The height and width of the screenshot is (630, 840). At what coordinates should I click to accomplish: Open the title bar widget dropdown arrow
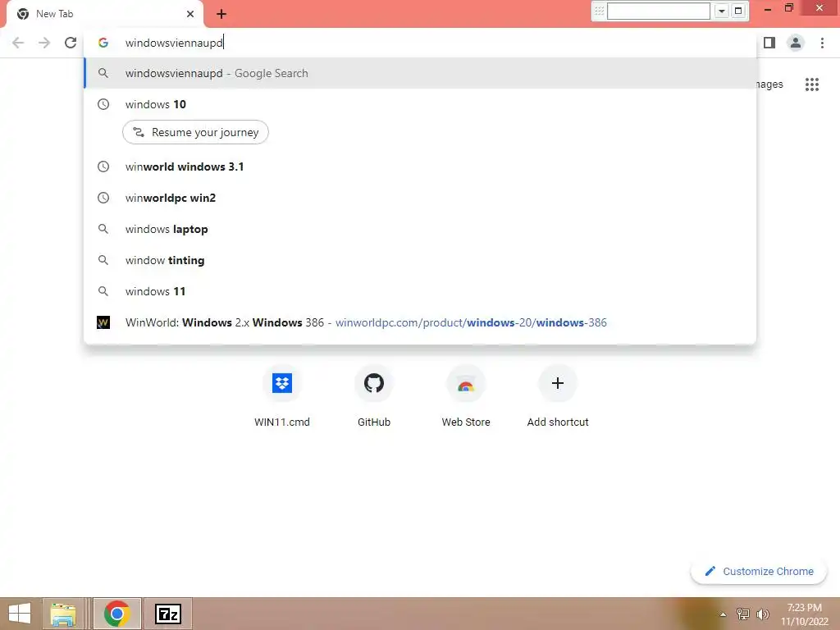(722, 11)
